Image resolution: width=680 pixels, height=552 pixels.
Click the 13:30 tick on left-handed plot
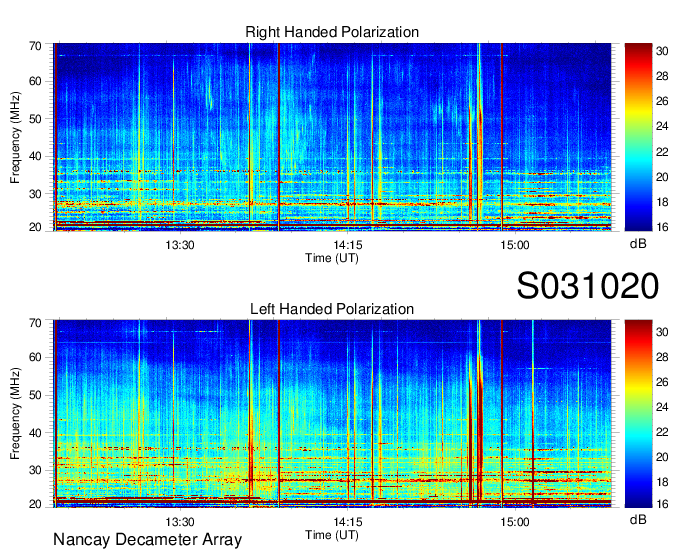(x=180, y=522)
